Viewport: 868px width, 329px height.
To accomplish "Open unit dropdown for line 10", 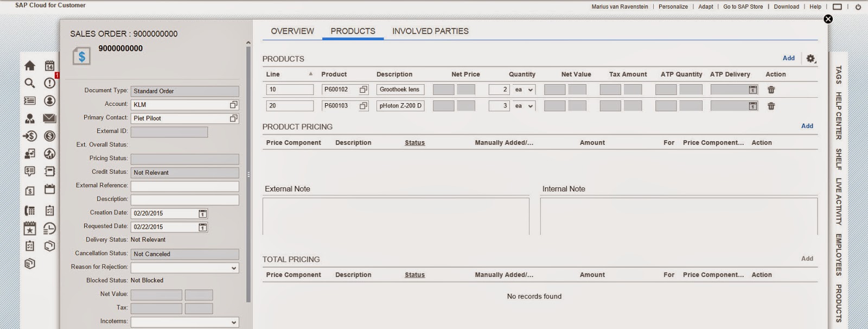I will click(x=530, y=90).
